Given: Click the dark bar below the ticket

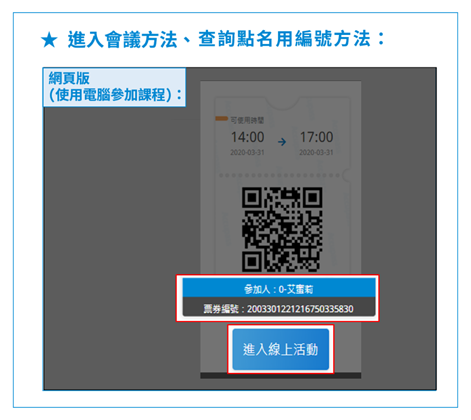Looking at the screenshot, I should [x=281, y=376].
